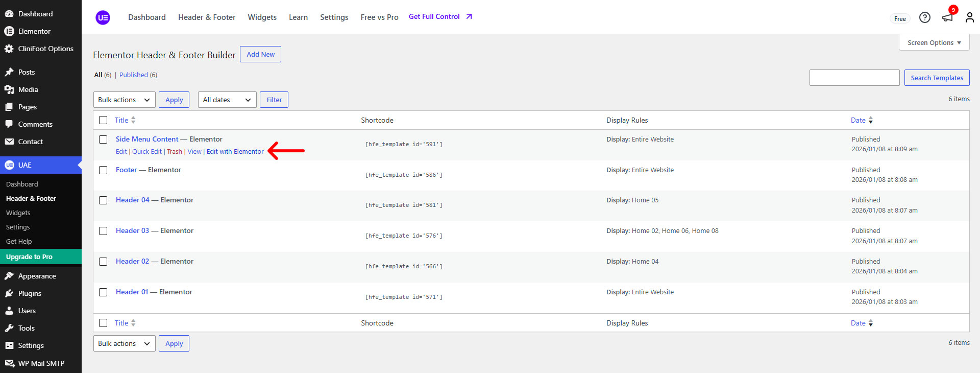Click the UAE logo icon in top bar

103,17
